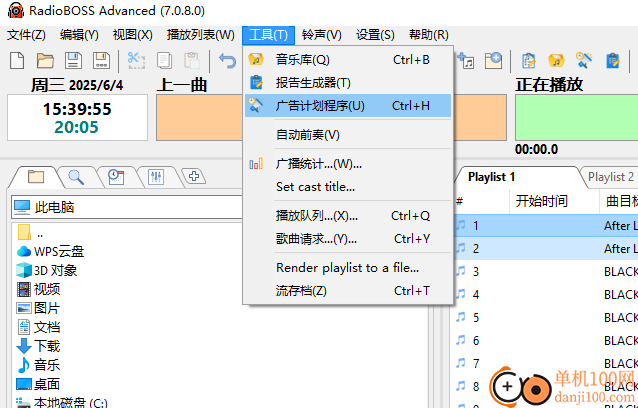The image size is (638, 408).
Task: Choose Render playlist to a file...
Action: pyautogui.click(x=348, y=268)
